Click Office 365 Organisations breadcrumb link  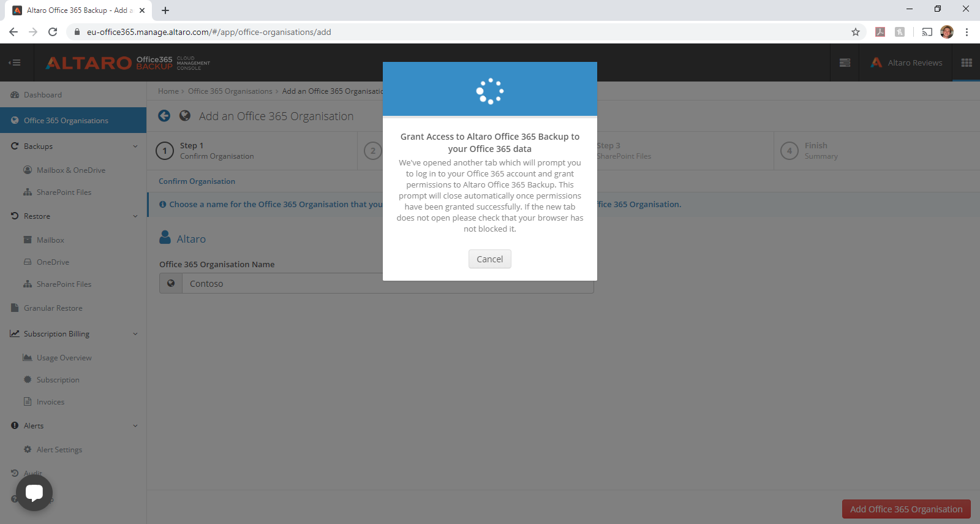tap(230, 91)
